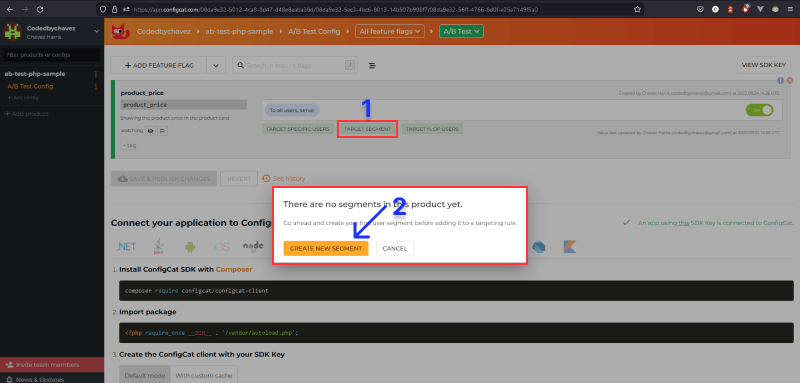The image size is (800, 383).
Task: Click TARGET SPECIFIC USERS button
Action: tap(297, 129)
